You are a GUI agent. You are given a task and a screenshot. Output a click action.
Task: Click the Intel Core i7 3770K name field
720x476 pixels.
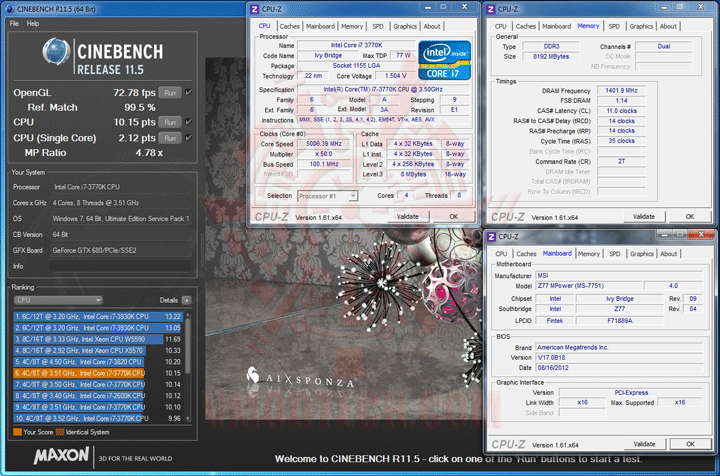356,45
